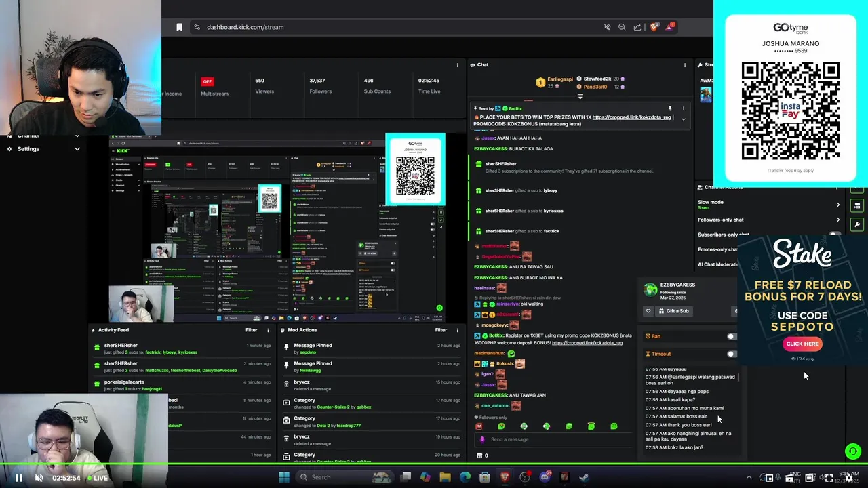Screen dimensions: 868x488
Task: Jump to LIVE on the video player
Action: click(97, 478)
